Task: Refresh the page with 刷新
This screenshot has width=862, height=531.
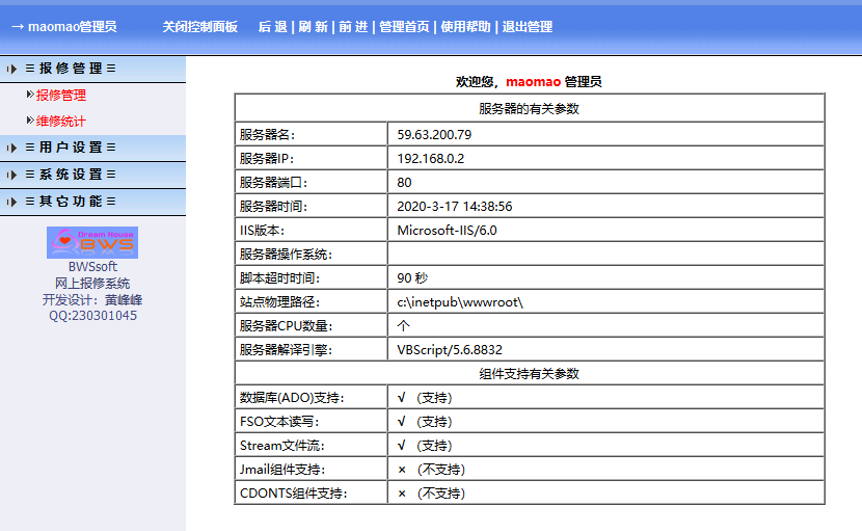Action: (x=313, y=27)
